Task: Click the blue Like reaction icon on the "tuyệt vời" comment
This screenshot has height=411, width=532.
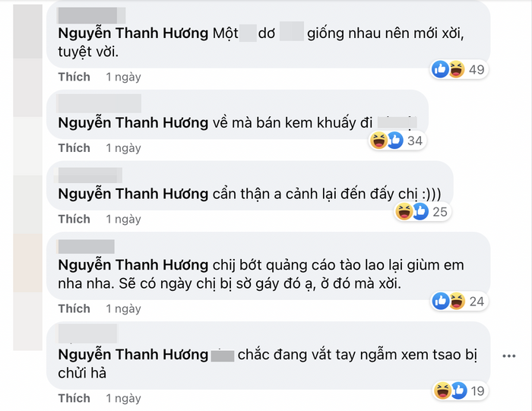Action: (x=440, y=70)
